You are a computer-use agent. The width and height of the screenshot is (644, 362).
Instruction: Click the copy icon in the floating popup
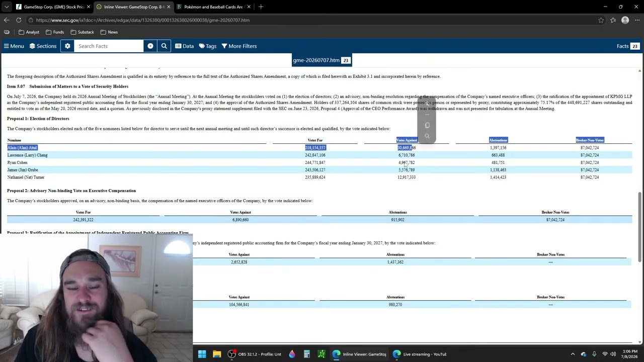coord(427,125)
